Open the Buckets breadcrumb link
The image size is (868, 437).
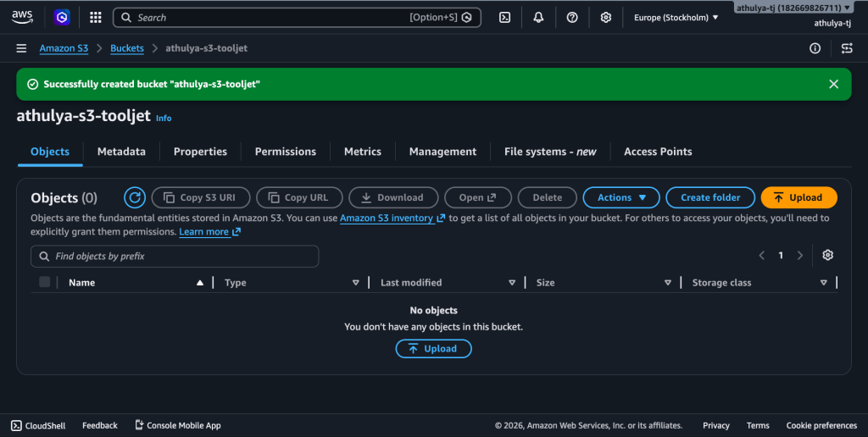coord(127,48)
